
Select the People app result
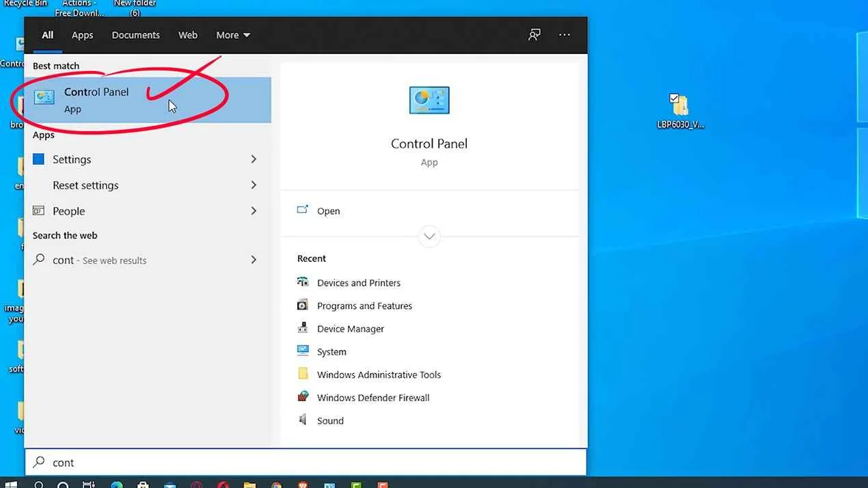[148, 211]
